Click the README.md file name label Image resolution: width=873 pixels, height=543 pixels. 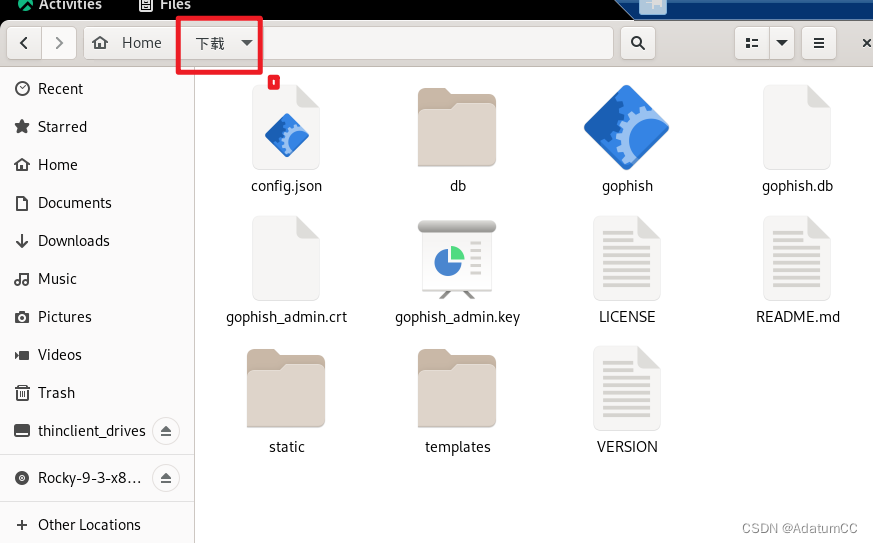[797, 317]
